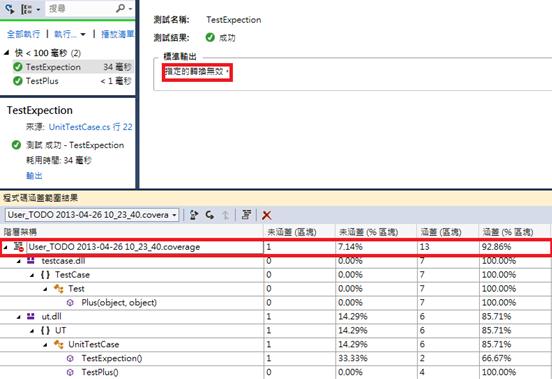Click the 34 毫秒 duration for TestExpection
The width and height of the screenshot is (552, 379).
click(x=118, y=67)
